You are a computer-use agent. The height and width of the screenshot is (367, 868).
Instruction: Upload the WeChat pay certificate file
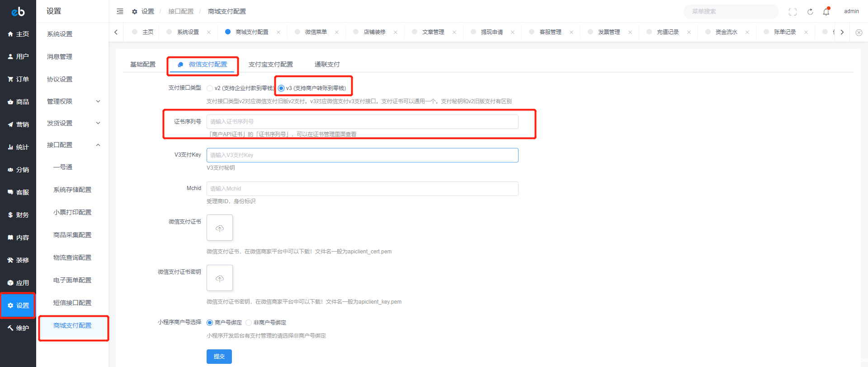[220, 228]
